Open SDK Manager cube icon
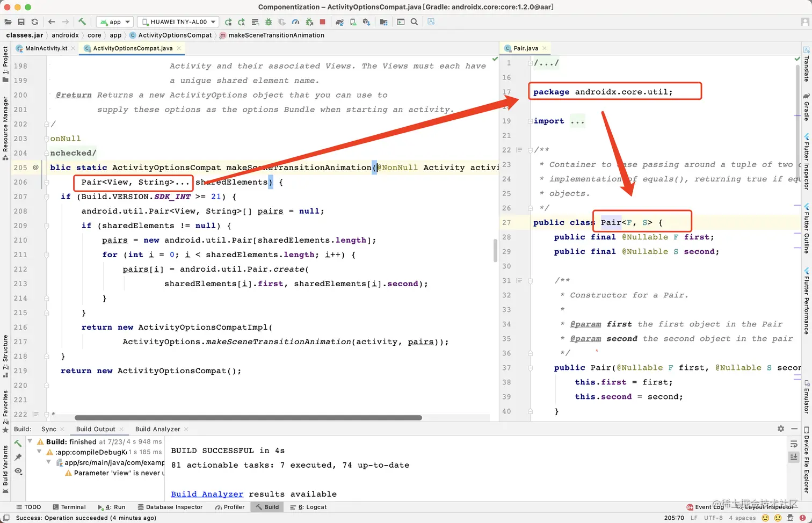The height and width of the screenshot is (523, 812). (366, 22)
